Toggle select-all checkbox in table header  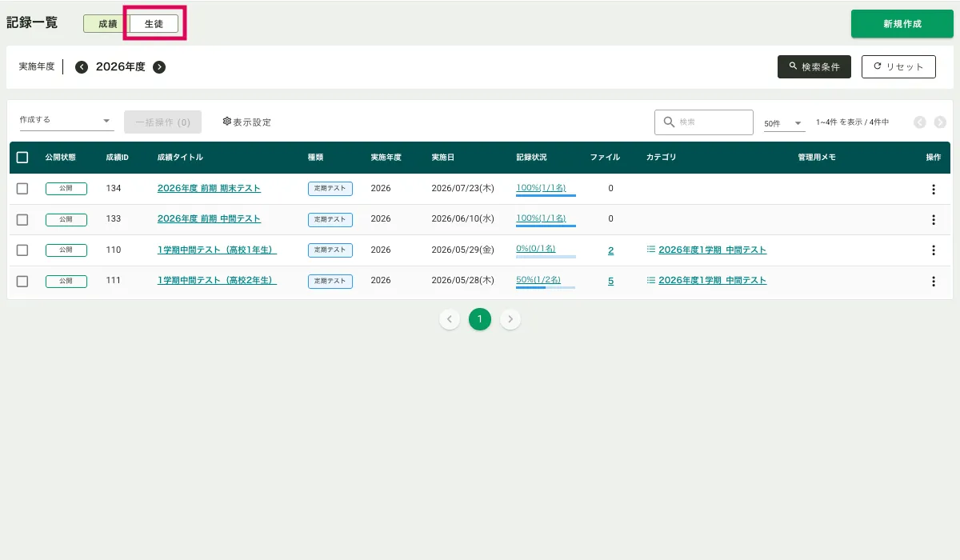(x=22, y=158)
